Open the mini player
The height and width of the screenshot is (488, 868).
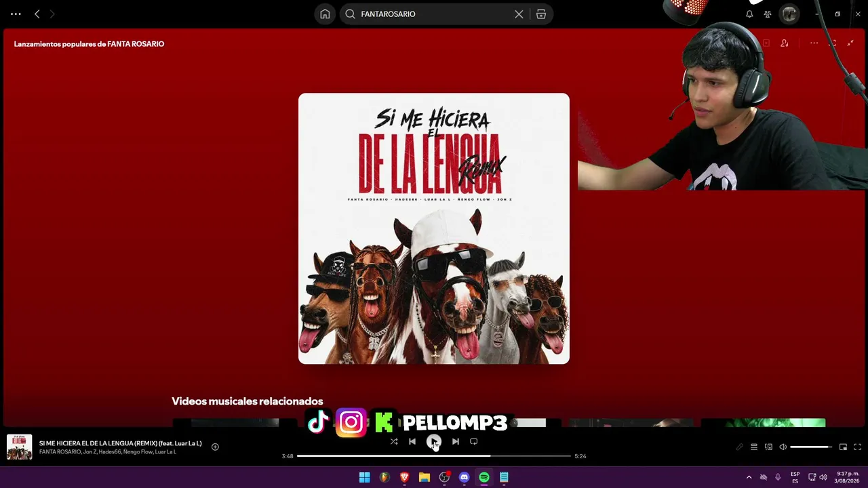point(843,447)
